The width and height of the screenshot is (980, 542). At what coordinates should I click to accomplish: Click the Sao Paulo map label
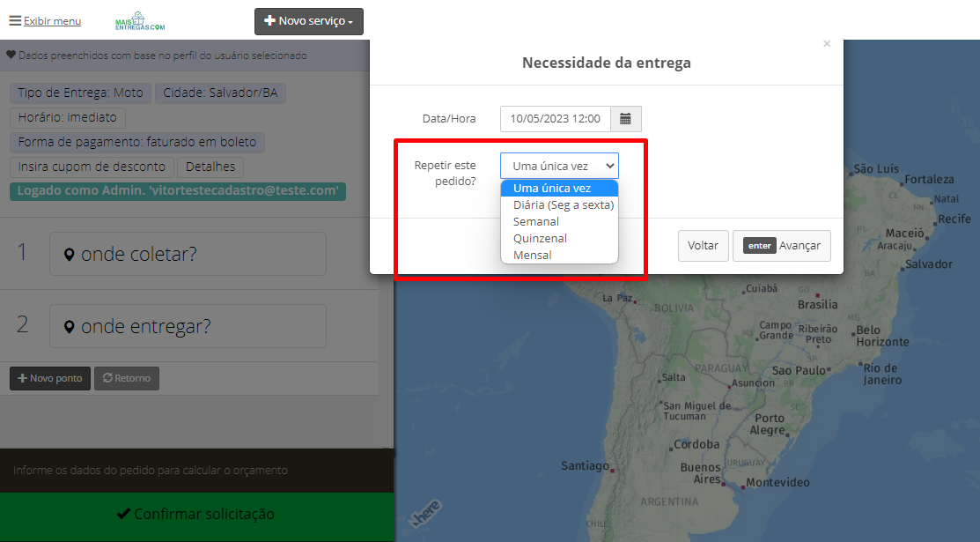pos(799,370)
